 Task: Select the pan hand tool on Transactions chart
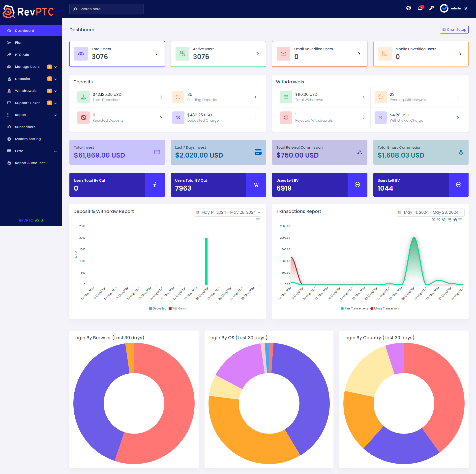449,220
